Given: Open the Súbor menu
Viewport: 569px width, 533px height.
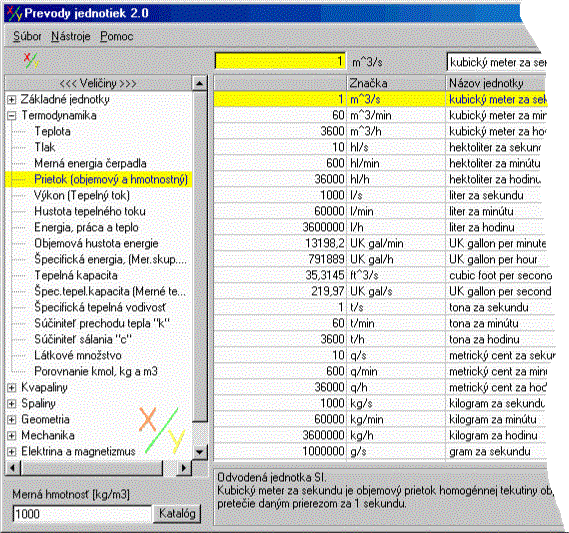Looking at the screenshot, I should [27, 36].
